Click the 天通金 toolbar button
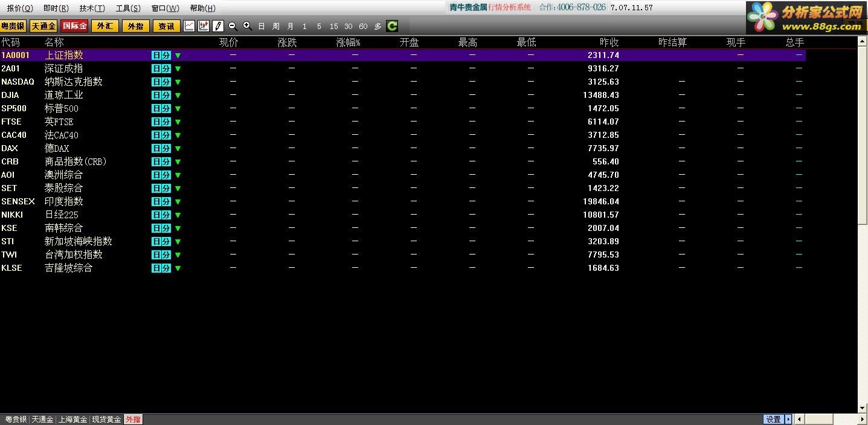The height and width of the screenshot is (425, 868). point(43,26)
